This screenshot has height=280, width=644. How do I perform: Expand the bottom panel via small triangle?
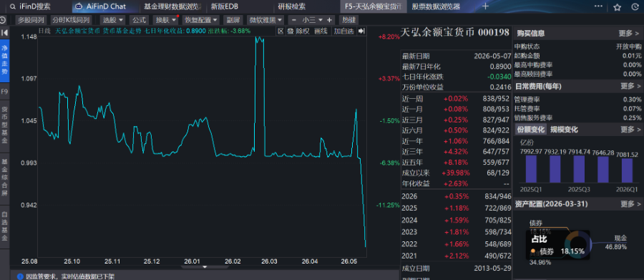click(205, 267)
